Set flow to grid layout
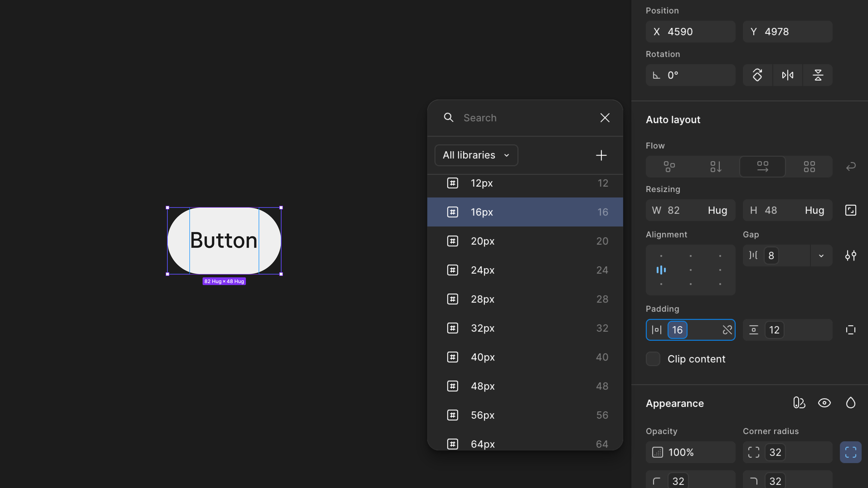This screenshot has height=488, width=868. click(x=809, y=167)
